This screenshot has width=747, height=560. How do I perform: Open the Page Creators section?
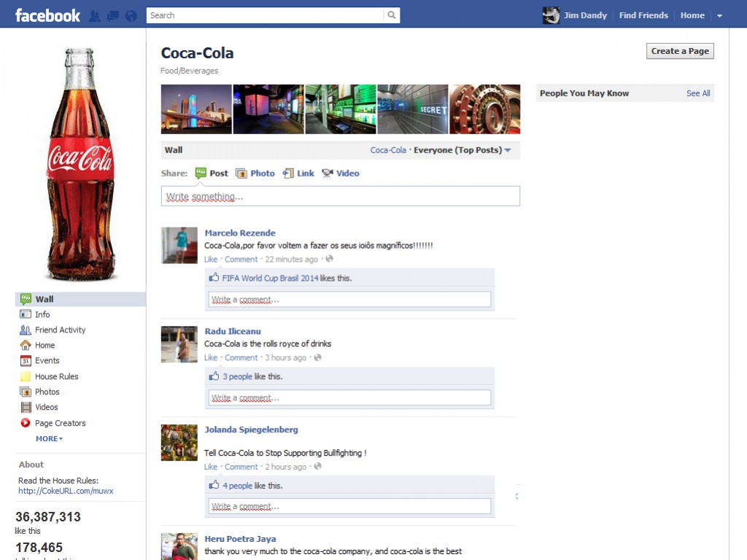pyautogui.click(x=61, y=423)
